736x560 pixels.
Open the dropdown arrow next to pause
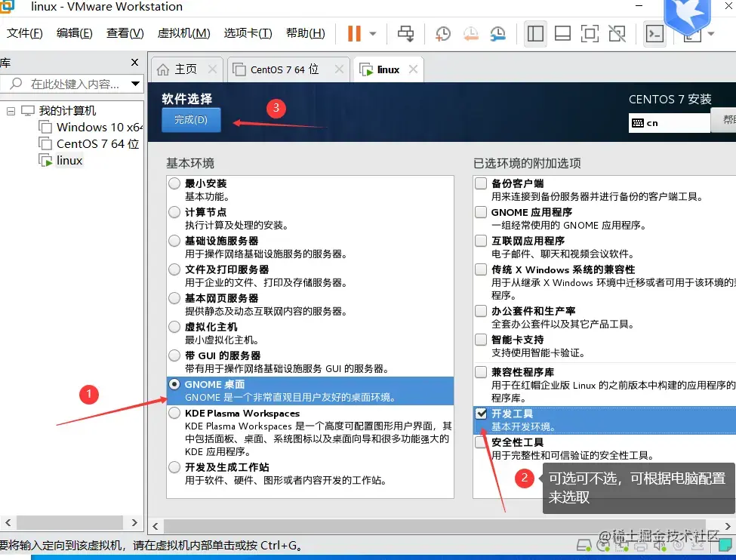tap(373, 33)
